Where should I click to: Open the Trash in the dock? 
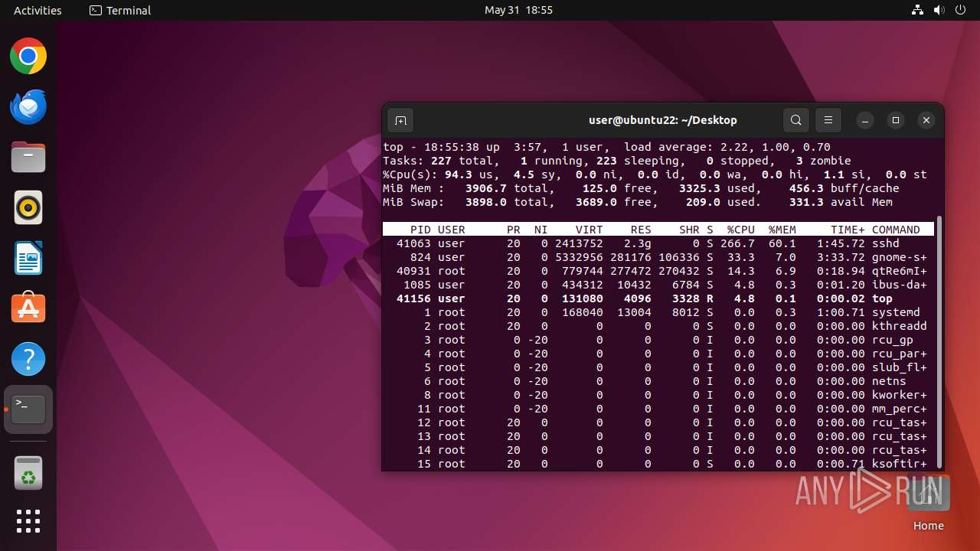click(28, 473)
